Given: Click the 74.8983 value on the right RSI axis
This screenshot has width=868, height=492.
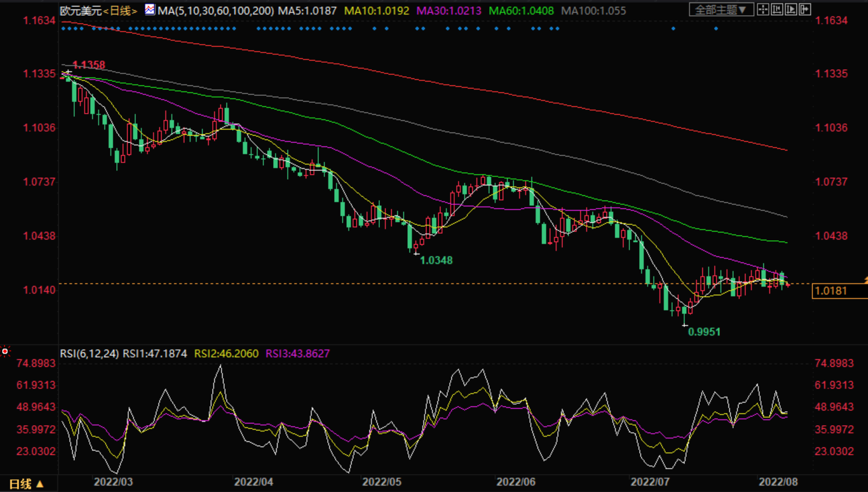Looking at the screenshot, I should (834, 363).
